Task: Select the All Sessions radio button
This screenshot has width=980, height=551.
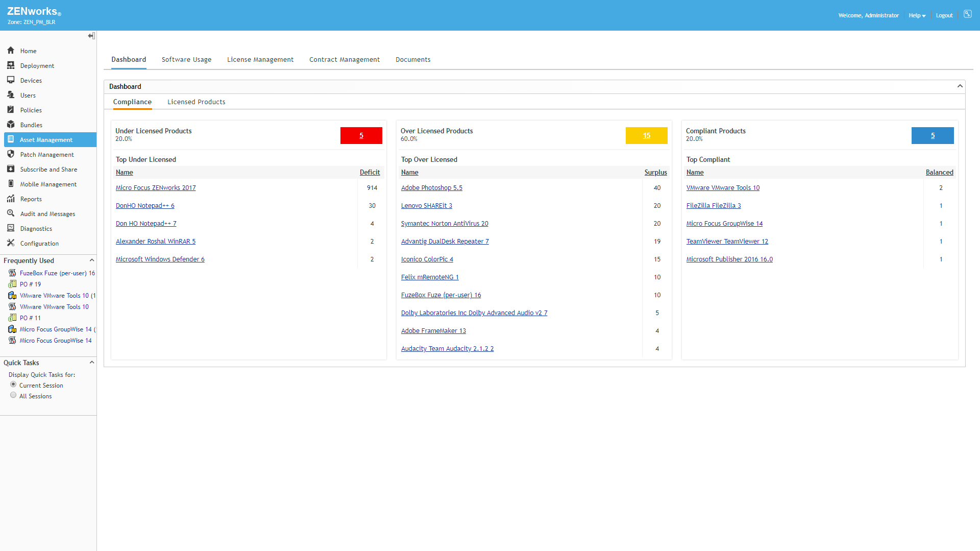Action: point(13,395)
